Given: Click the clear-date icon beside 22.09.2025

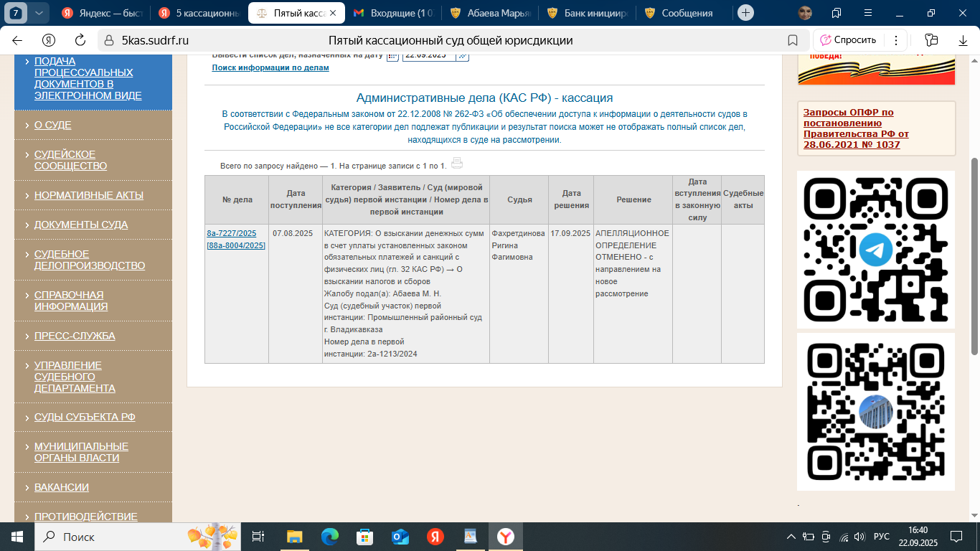Looking at the screenshot, I should click(463, 56).
